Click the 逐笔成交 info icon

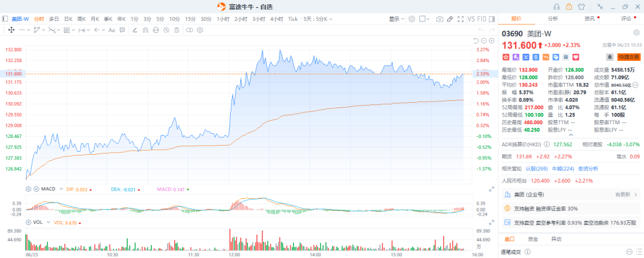(528, 251)
